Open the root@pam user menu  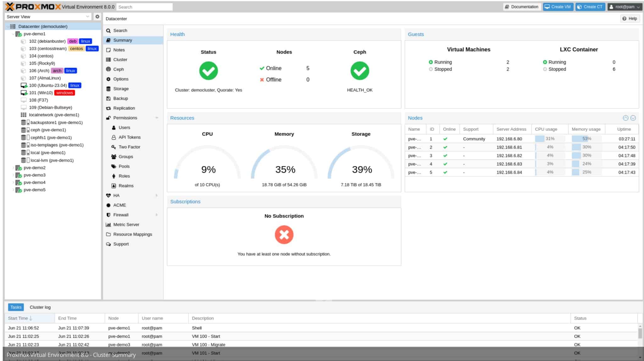point(625,7)
